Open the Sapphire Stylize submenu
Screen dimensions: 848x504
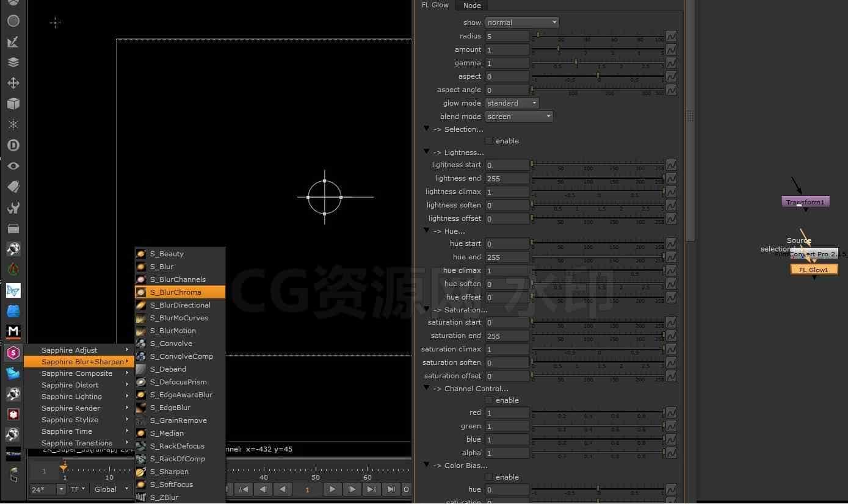(79, 420)
